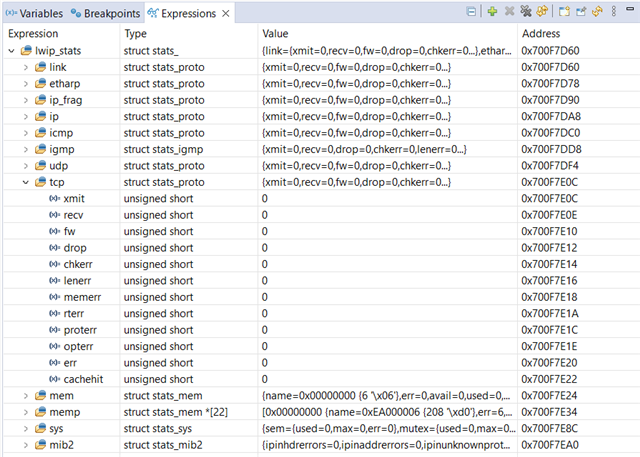Click address 0x700F7EA0 of mib2
Viewport: 640px width, 457px height.
(x=550, y=445)
